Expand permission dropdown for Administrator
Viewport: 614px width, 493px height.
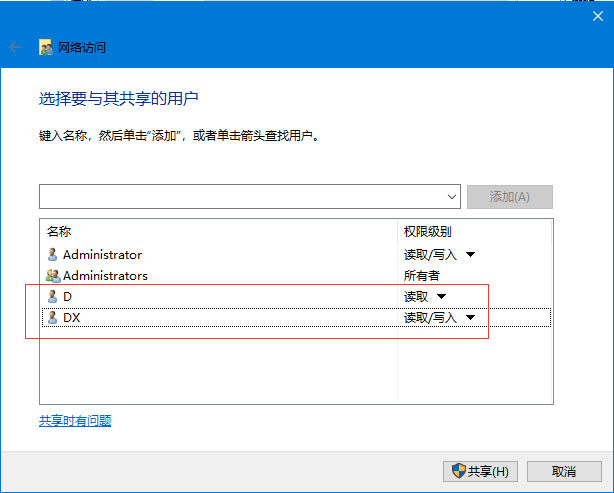click(470, 255)
